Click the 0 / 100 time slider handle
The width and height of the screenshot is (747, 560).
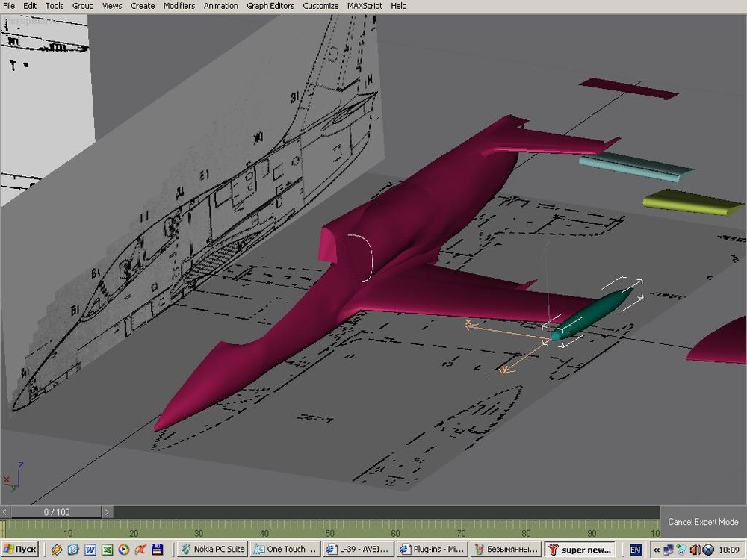(57, 512)
